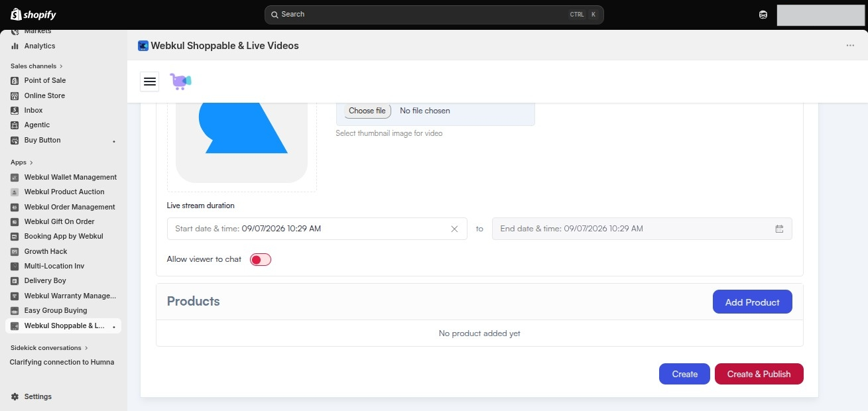Expand the Sales channels section
This screenshot has height=411, width=868.
tap(36, 66)
